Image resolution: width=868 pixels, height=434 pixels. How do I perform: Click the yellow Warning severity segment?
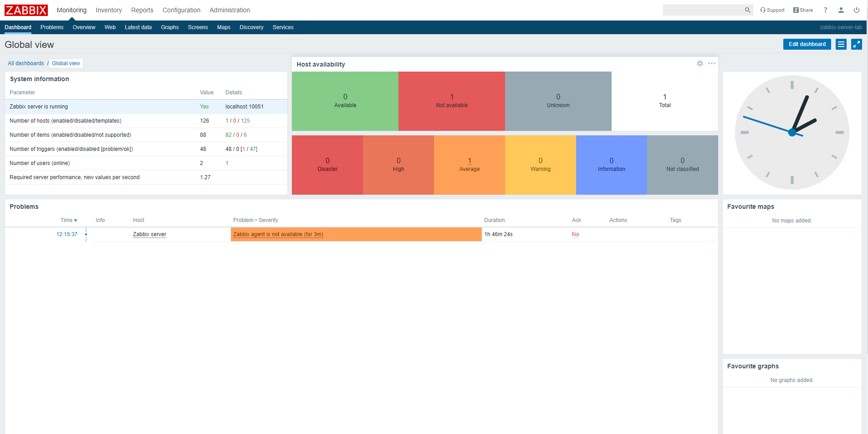pos(540,165)
